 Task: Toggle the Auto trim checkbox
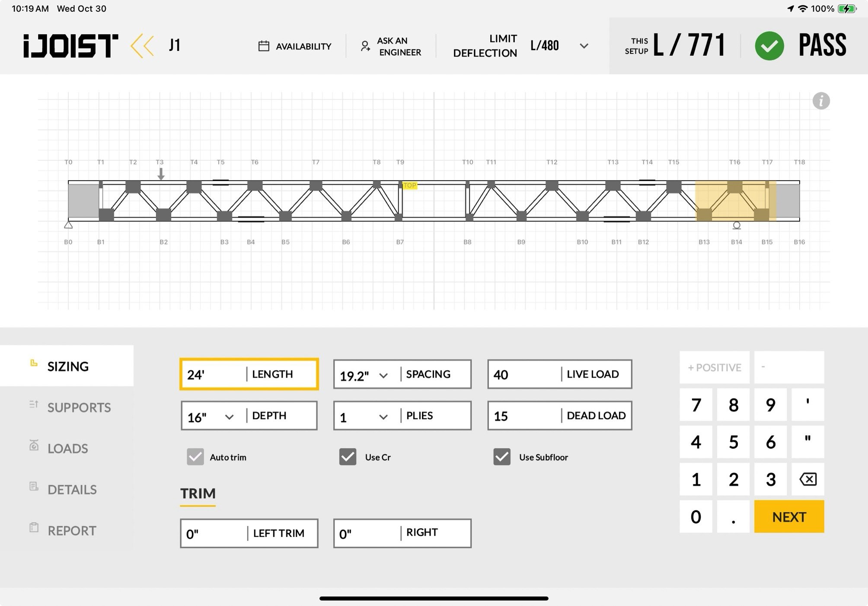(195, 457)
